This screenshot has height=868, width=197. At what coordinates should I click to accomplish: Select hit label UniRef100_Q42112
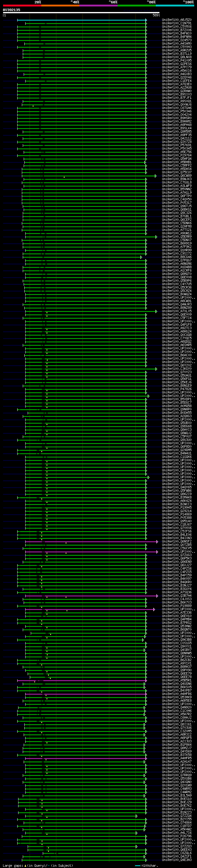tap(177, 139)
